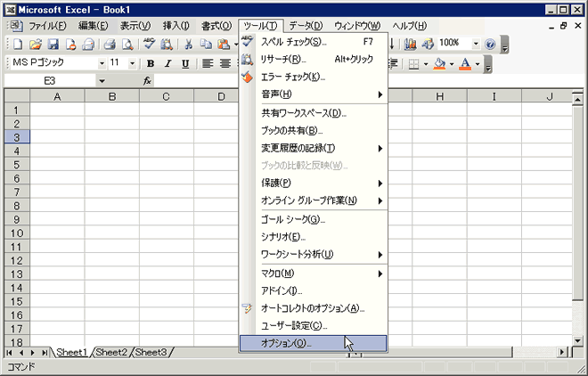Click the Font Color A icon
588x376 pixels.
(465, 64)
